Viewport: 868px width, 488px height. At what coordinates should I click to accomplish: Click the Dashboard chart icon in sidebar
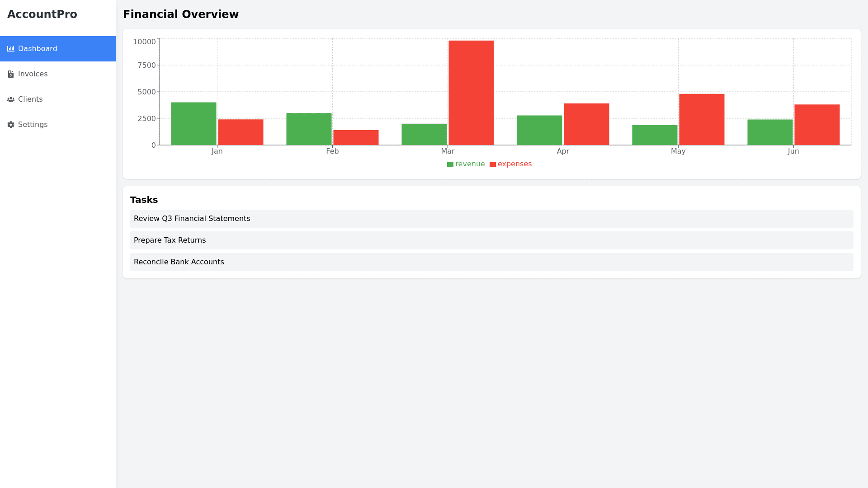click(x=11, y=49)
